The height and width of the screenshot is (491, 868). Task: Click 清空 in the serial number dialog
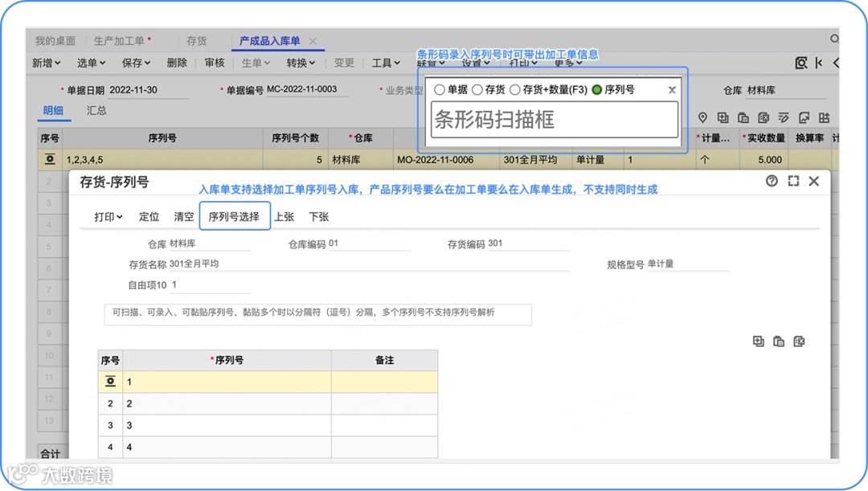(x=184, y=217)
